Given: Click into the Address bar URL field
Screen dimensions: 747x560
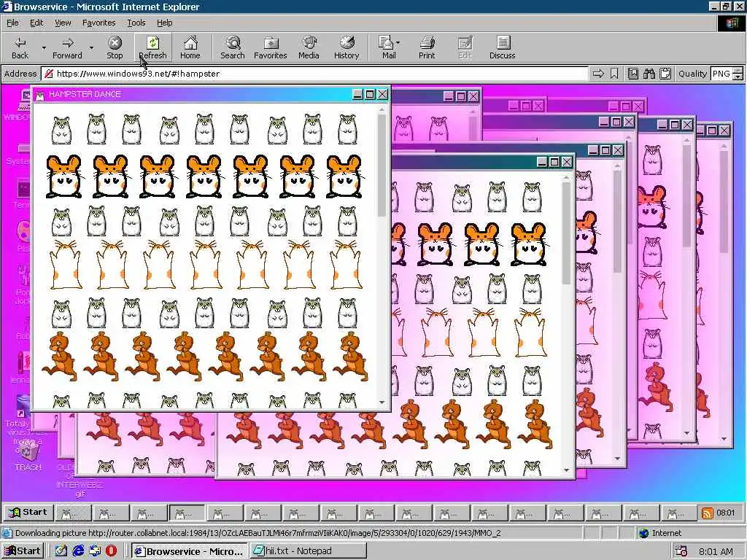Looking at the screenshot, I should 314,74.
